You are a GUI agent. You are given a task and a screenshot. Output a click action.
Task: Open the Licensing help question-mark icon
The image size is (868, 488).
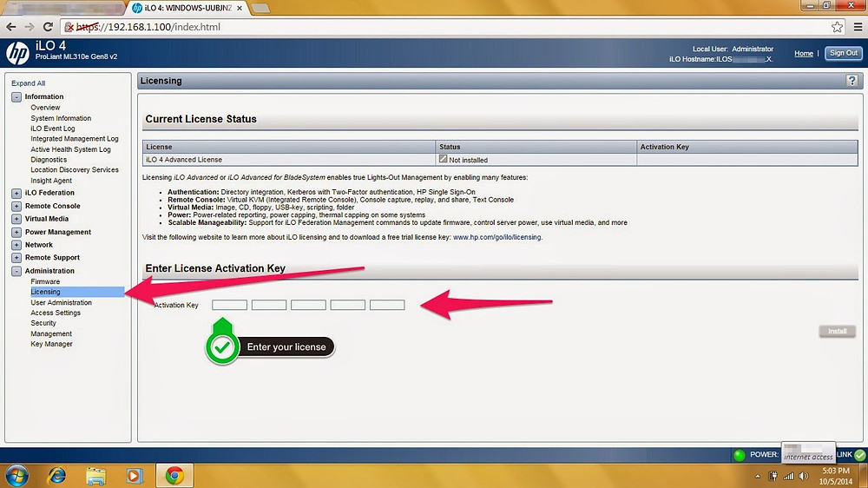coord(852,81)
